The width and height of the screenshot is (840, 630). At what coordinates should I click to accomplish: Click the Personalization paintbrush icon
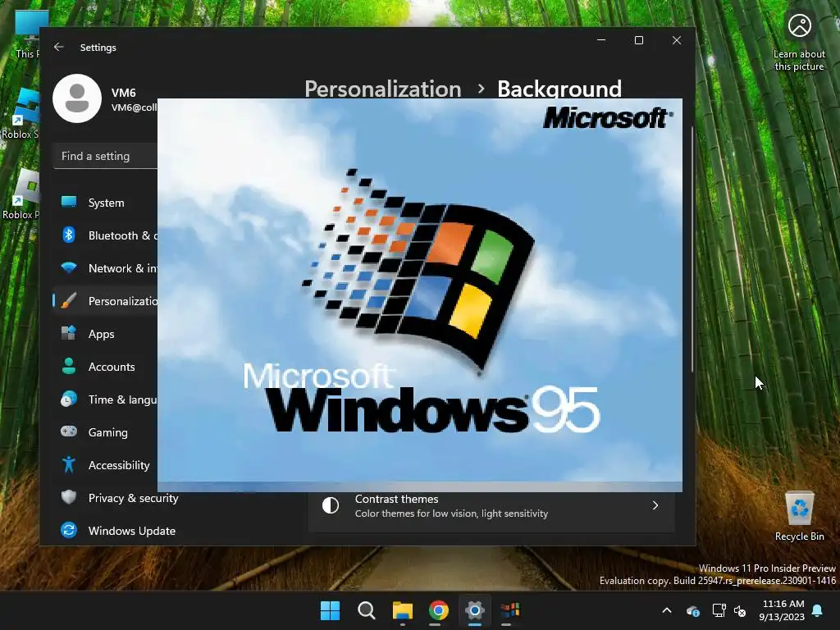point(69,300)
